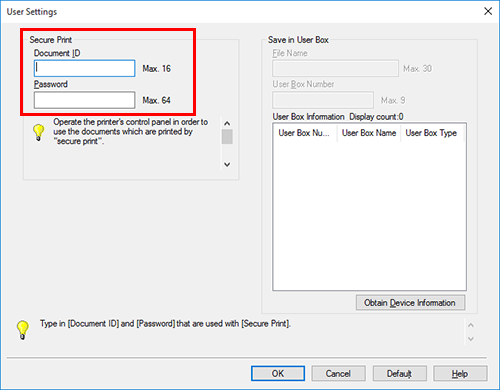Screen dimensions: 500x390
Task: Click the down arrow beside the bottom description
Action: [471, 339]
